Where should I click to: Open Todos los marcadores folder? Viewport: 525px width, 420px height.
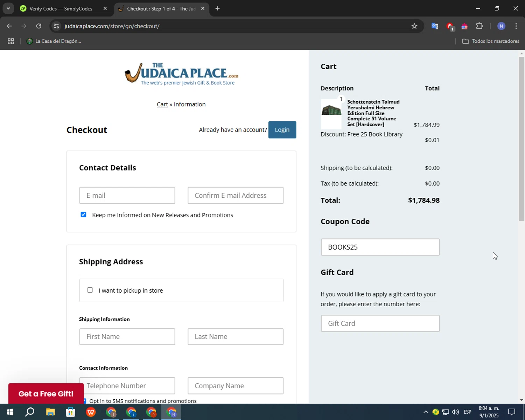point(491,41)
